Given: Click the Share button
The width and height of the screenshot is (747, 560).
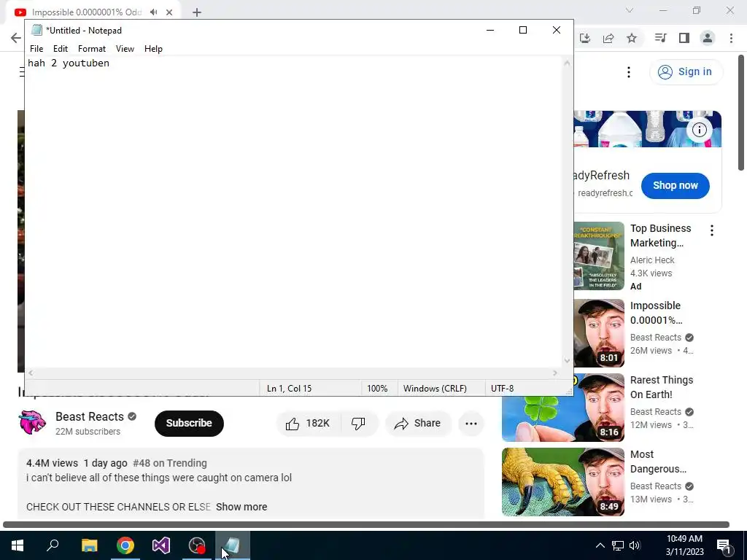Looking at the screenshot, I should pos(418,424).
